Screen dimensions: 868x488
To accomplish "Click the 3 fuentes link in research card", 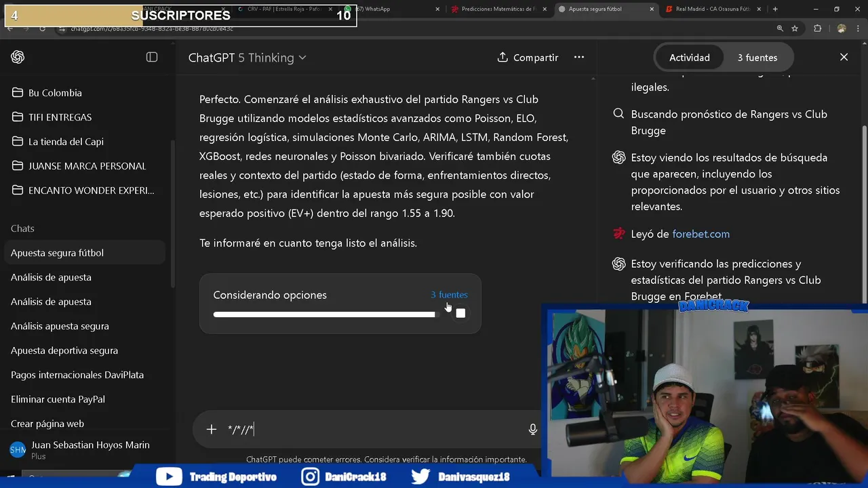I will pyautogui.click(x=449, y=295).
